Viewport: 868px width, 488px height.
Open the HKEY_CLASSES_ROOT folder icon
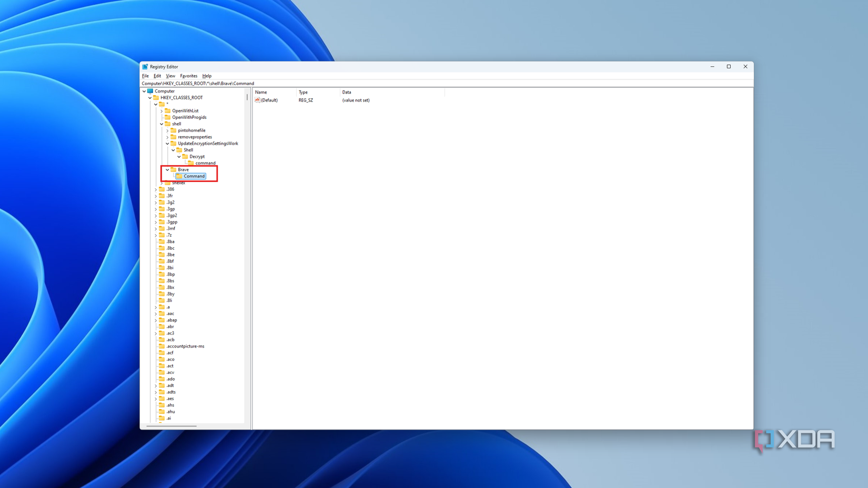156,97
